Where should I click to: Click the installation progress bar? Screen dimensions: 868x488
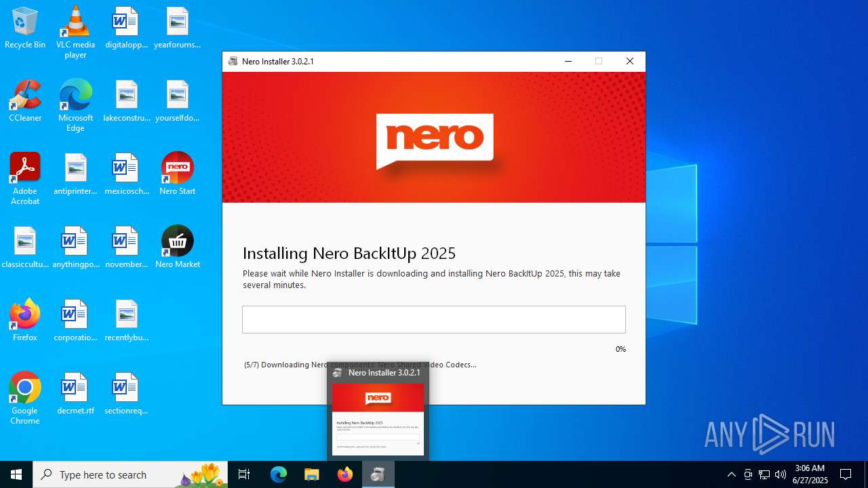(x=434, y=319)
